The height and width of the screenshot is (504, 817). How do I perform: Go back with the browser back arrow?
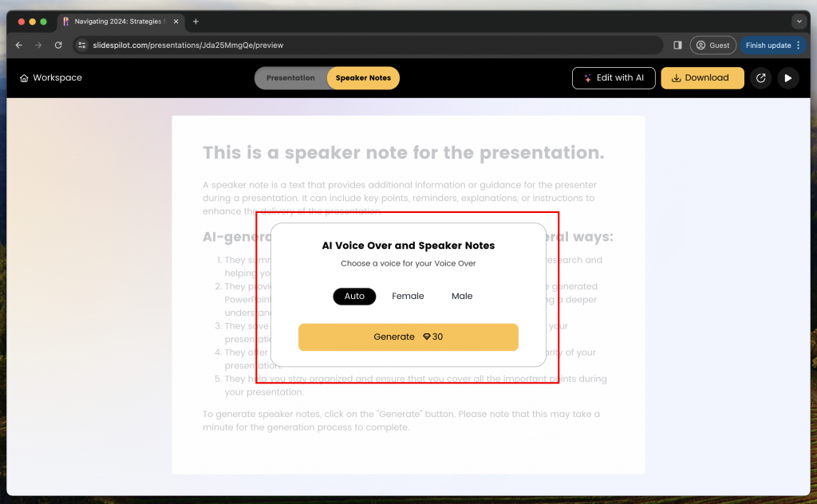19,45
